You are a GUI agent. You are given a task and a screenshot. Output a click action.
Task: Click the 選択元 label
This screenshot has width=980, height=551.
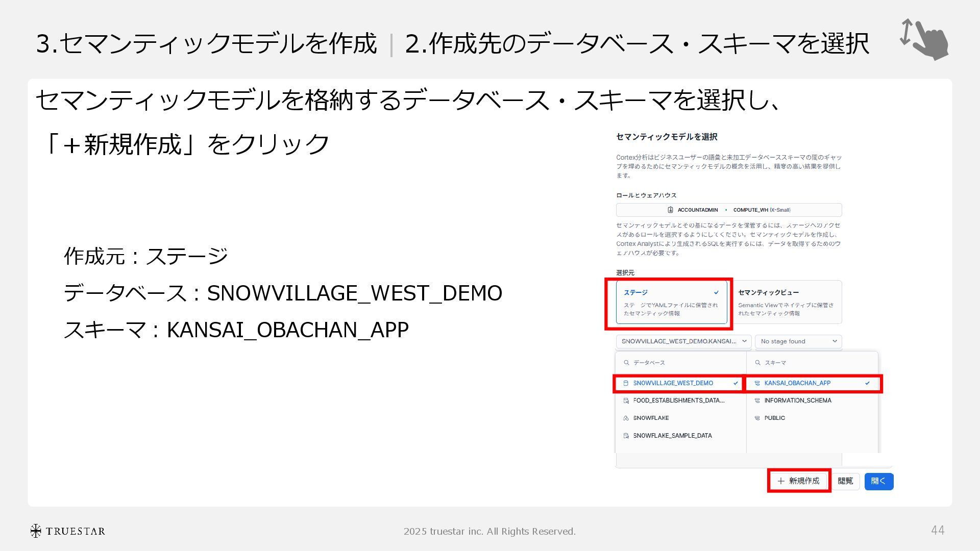(x=625, y=273)
